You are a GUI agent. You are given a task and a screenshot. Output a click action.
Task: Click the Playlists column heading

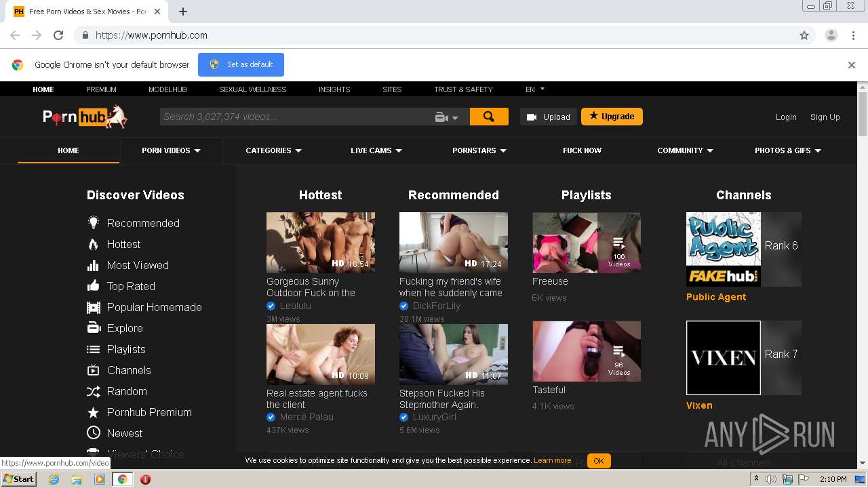point(586,195)
